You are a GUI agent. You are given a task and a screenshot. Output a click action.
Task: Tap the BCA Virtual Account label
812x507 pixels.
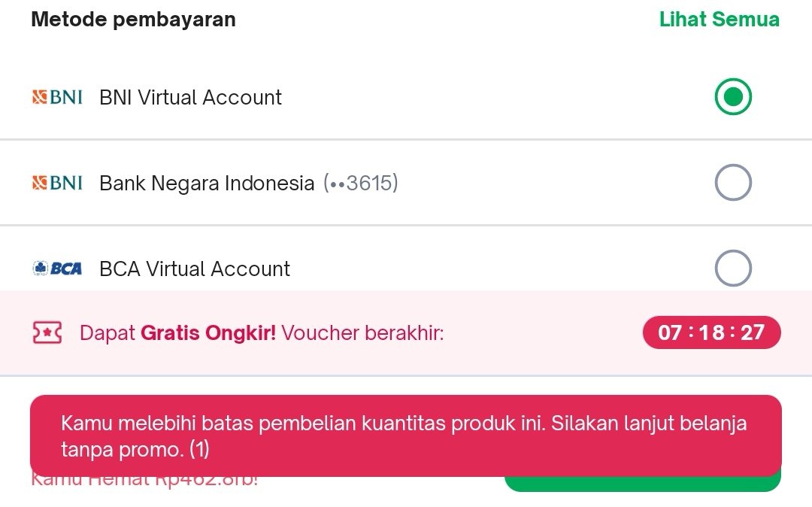coord(195,269)
